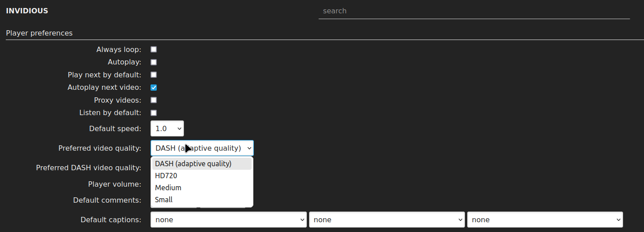Click the INVIDIOUS home link
This screenshot has width=644, height=232.
point(27,11)
